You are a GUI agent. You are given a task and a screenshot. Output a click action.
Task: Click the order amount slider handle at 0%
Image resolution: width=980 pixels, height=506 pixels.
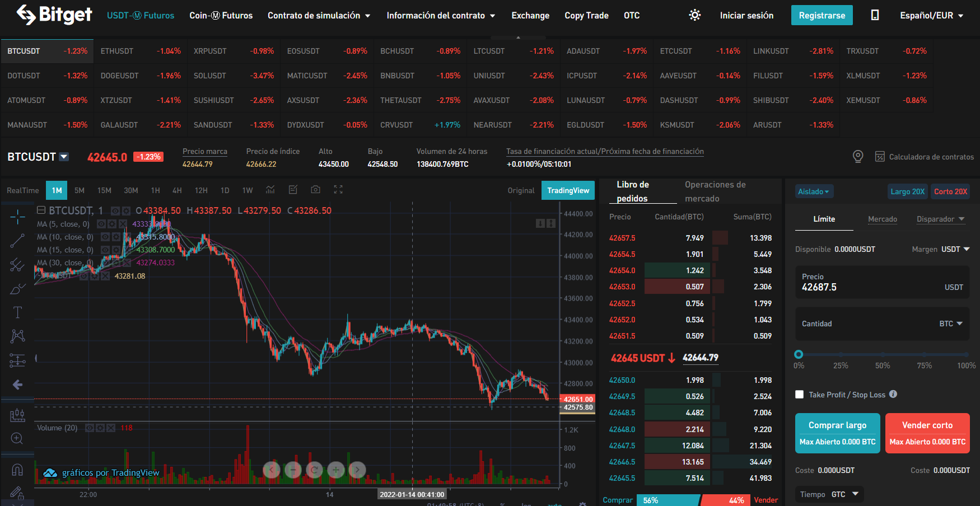point(799,354)
